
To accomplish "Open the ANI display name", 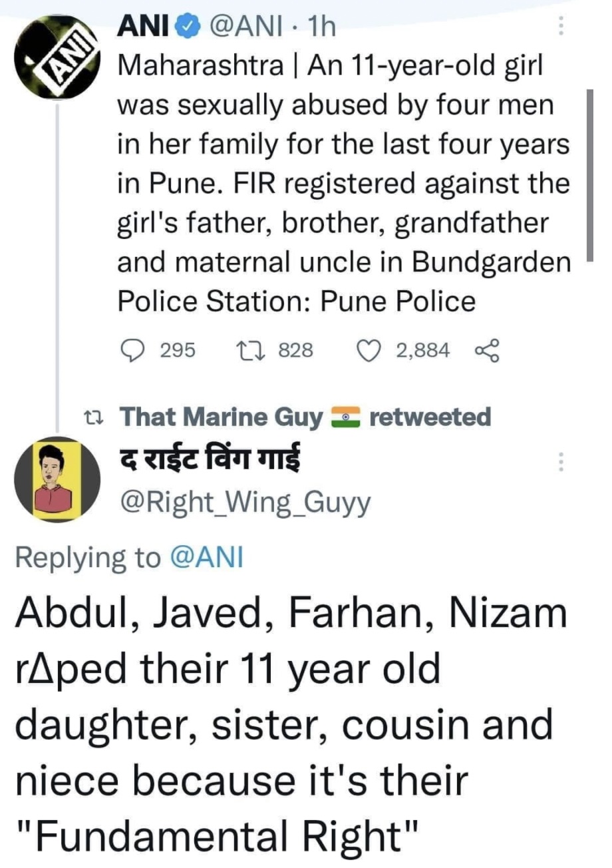I will click(144, 27).
